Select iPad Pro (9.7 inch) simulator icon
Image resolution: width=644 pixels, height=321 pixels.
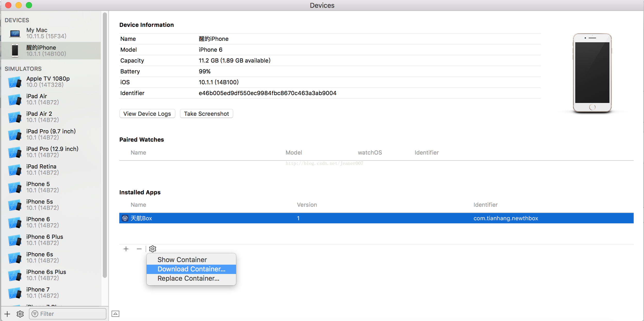[15, 135]
